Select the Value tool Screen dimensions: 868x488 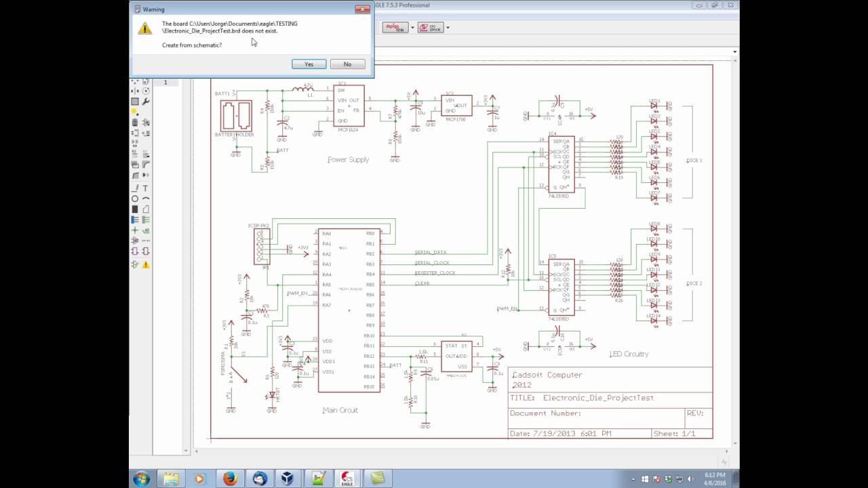(x=146, y=154)
